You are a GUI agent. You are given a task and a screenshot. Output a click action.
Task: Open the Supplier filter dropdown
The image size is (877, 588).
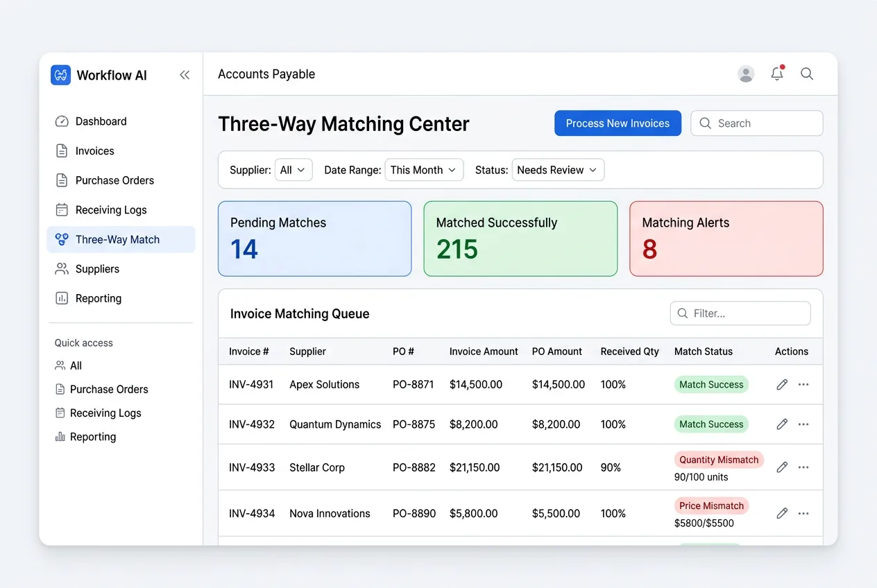293,169
